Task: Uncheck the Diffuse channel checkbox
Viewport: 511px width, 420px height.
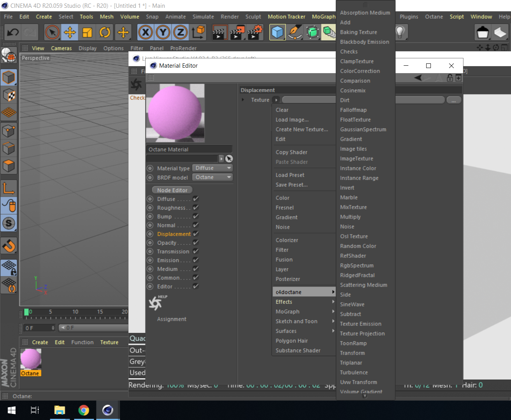Action: pyautogui.click(x=196, y=198)
